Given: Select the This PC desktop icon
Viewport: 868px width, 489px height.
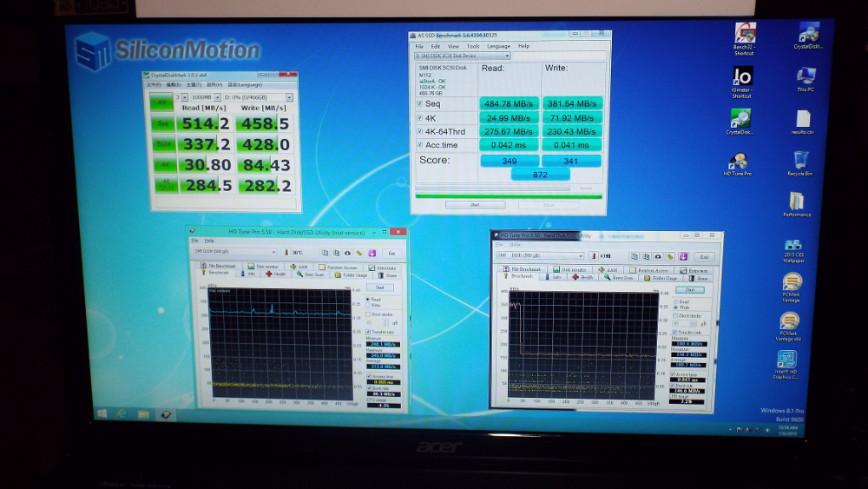Looking at the screenshot, I should (x=806, y=79).
